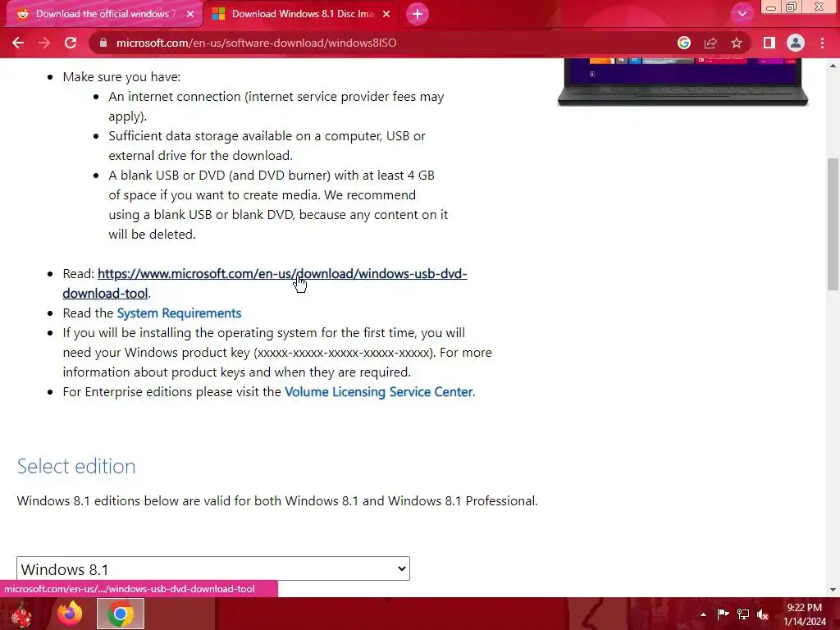
Task: Open the Start button on taskbar
Action: coord(21,614)
